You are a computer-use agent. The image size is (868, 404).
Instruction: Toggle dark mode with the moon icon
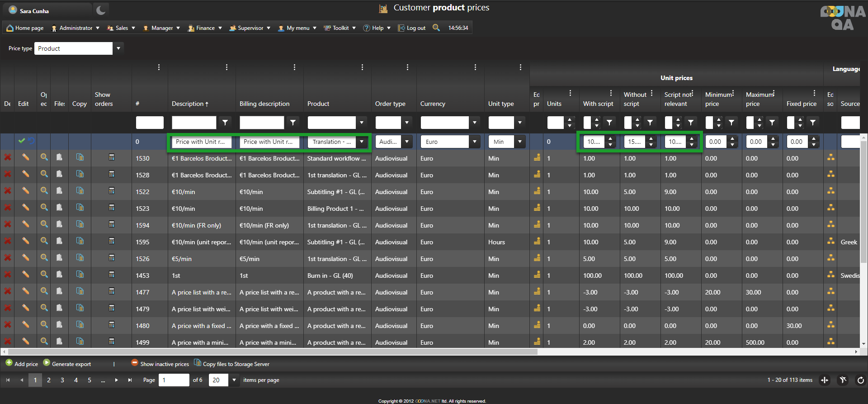(101, 10)
